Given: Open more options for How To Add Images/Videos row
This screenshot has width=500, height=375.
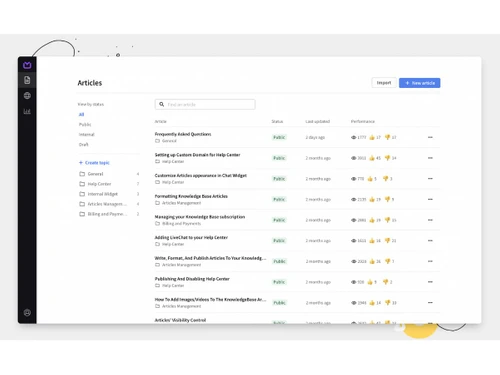Looking at the screenshot, I should 430,303.
